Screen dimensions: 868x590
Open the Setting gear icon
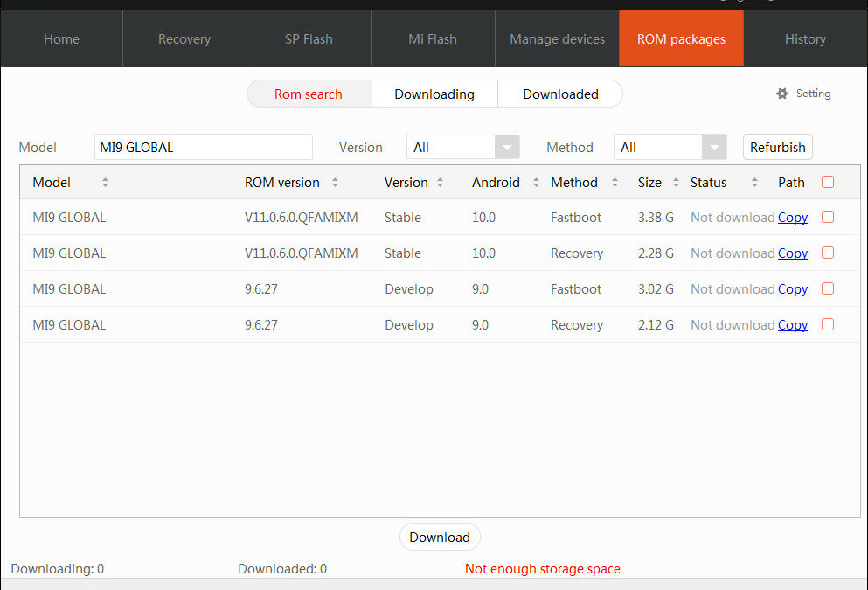click(x=782, y=94)
